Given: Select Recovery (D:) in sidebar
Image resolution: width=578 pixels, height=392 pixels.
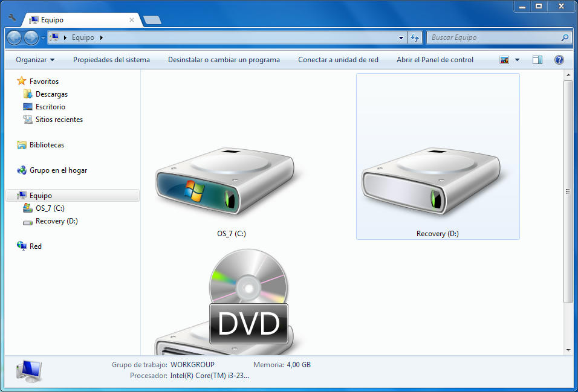Looking at the screenshot, I should click(x=56, y=221).
